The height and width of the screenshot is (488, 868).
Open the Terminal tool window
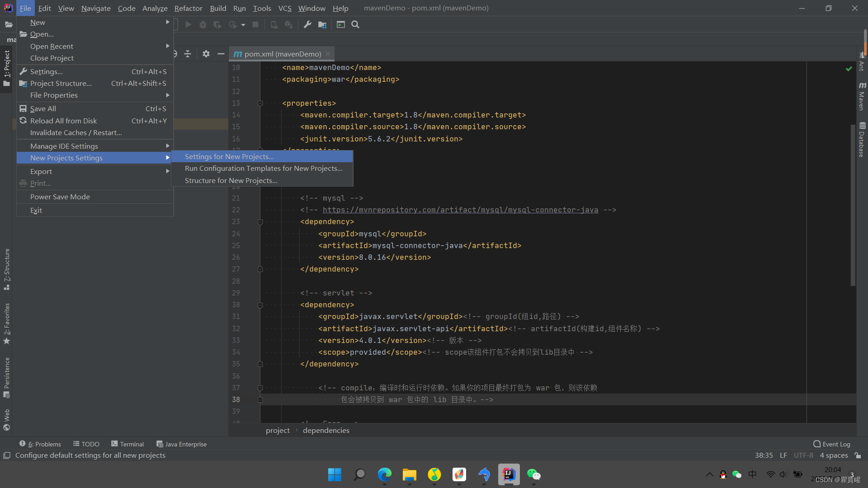point(127,444)
